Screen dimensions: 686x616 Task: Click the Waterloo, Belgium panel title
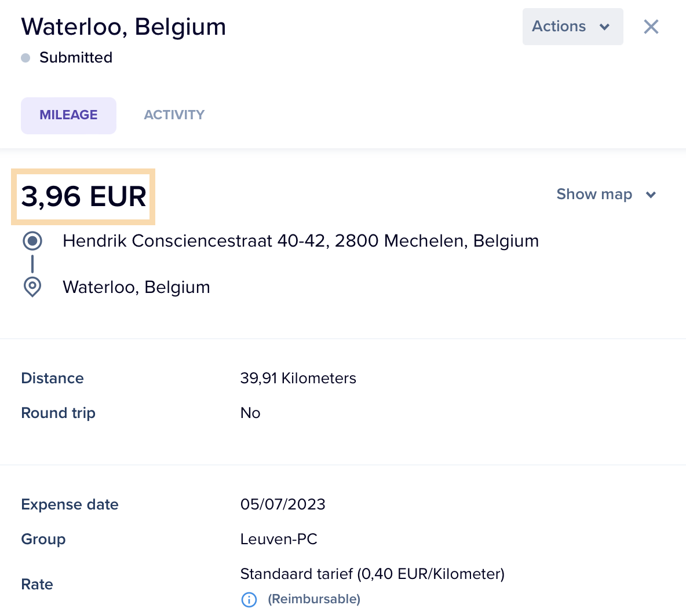tap(124, 27)
